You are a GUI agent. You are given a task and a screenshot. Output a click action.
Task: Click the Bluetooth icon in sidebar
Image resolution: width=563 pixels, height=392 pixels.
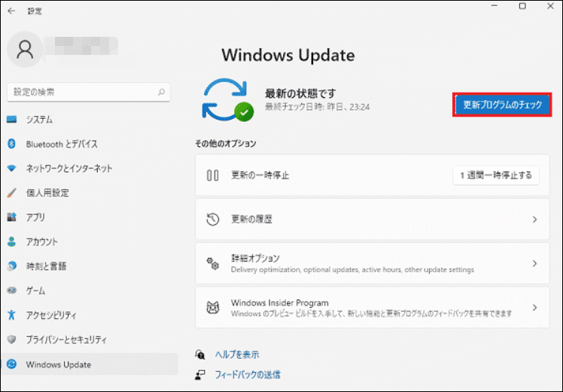coord(11,144)
